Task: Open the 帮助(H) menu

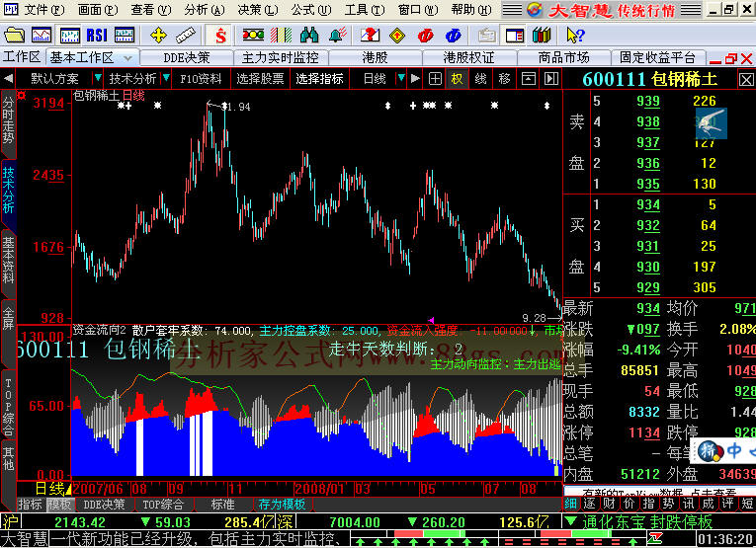Action: [471, 10]
